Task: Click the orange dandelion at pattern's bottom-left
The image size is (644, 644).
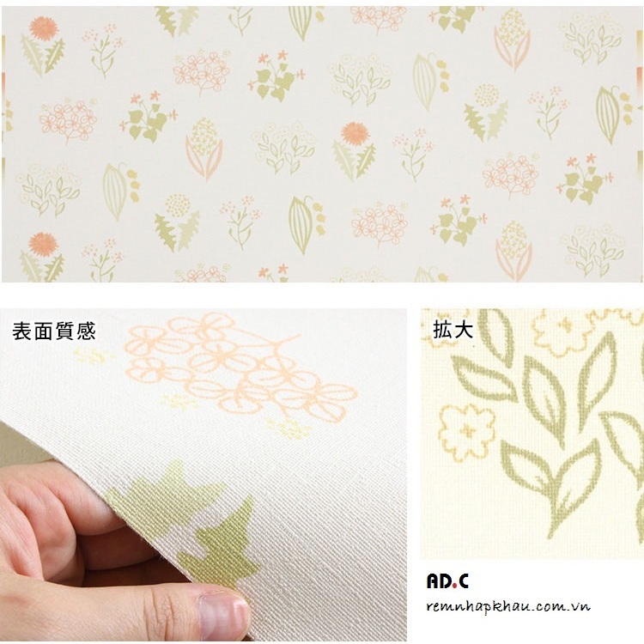Action: click(43, 245)
